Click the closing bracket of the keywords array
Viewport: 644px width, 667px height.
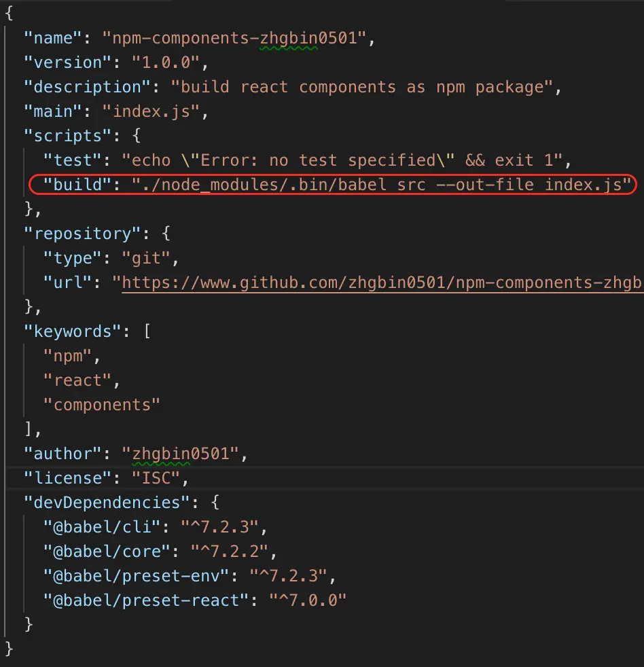28,430
